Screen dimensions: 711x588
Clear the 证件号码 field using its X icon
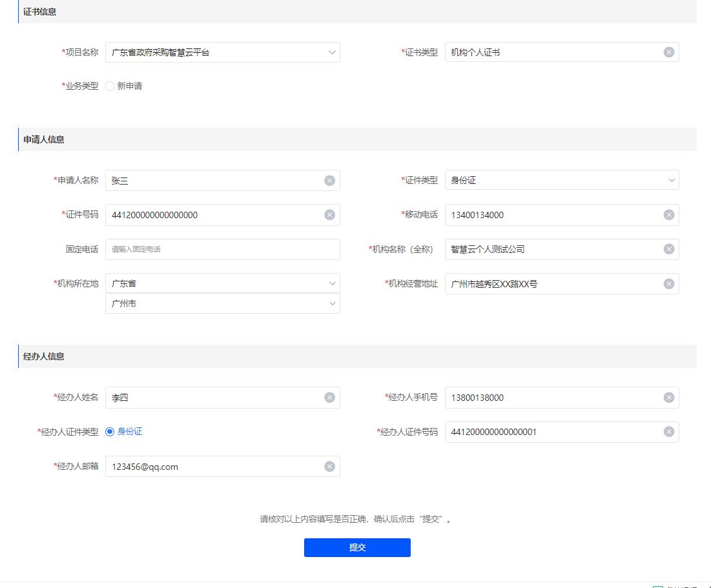click(329, 215)
